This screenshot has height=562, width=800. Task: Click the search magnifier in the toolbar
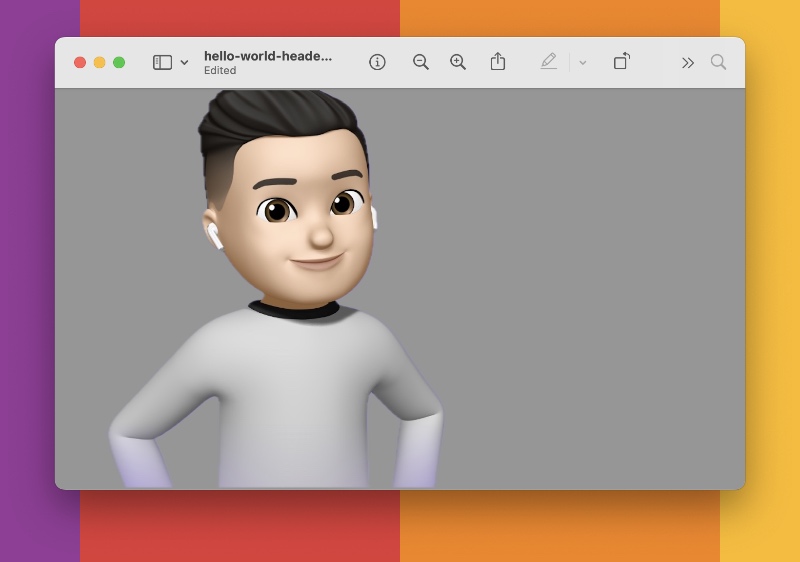(x=718, y=62)
